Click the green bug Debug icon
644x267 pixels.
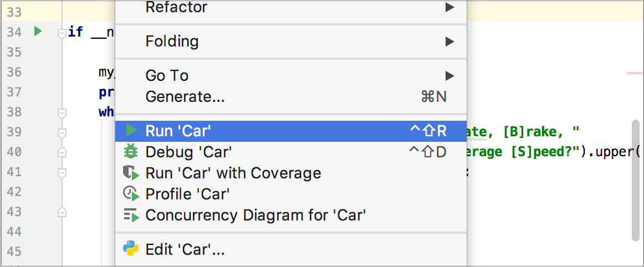(131, 152)
